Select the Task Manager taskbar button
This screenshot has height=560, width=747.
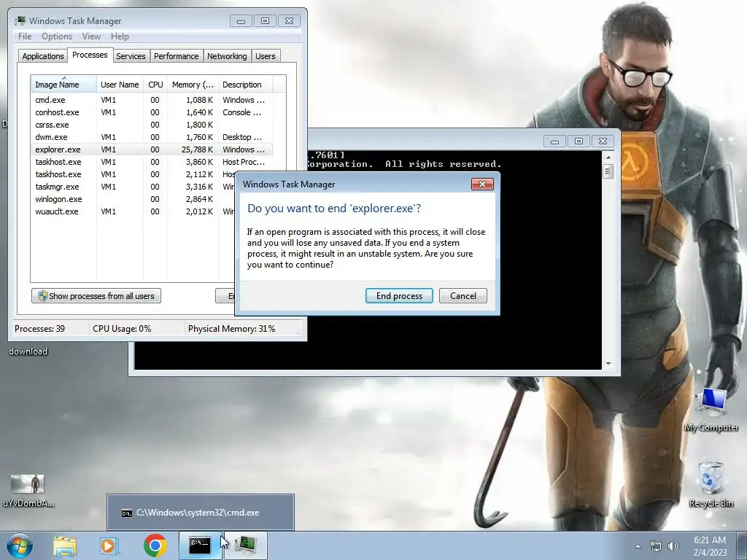[x=245, y=545]
